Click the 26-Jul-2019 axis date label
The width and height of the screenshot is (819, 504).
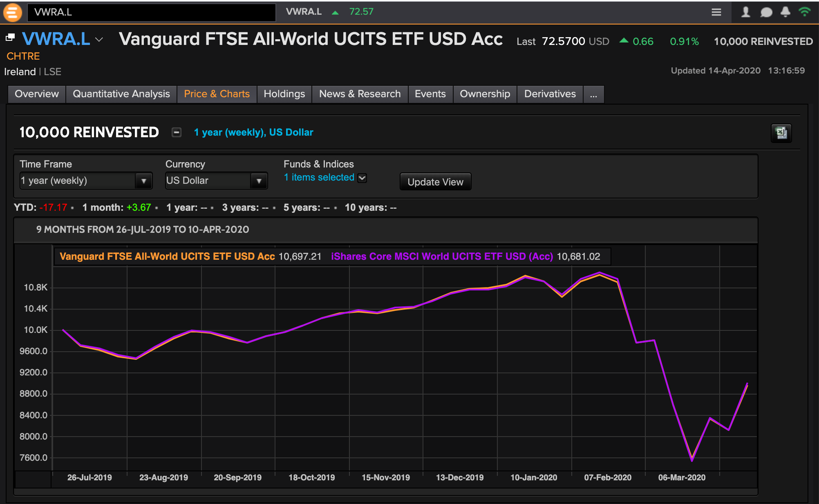90,477
